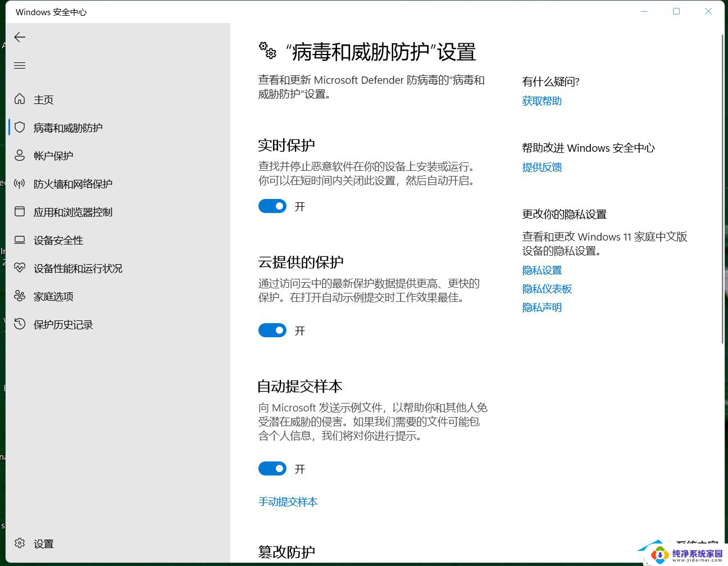The image size is (728, 566).
Task: Maximize the Windows 安全中心 window
Action: pyautogui.click(x=676, y=12)
